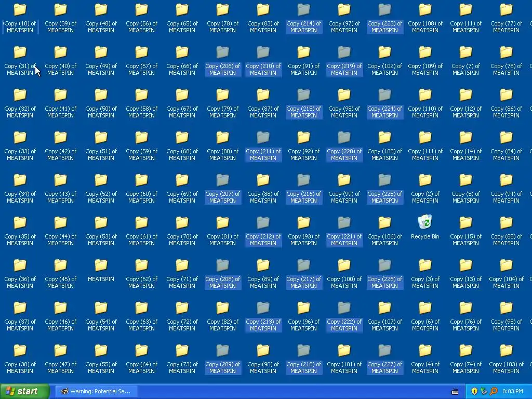Click Copy (50) of MEATSPIN folder
The height and width of the screenshot is (399, 532).
click(x=101, y=103)
